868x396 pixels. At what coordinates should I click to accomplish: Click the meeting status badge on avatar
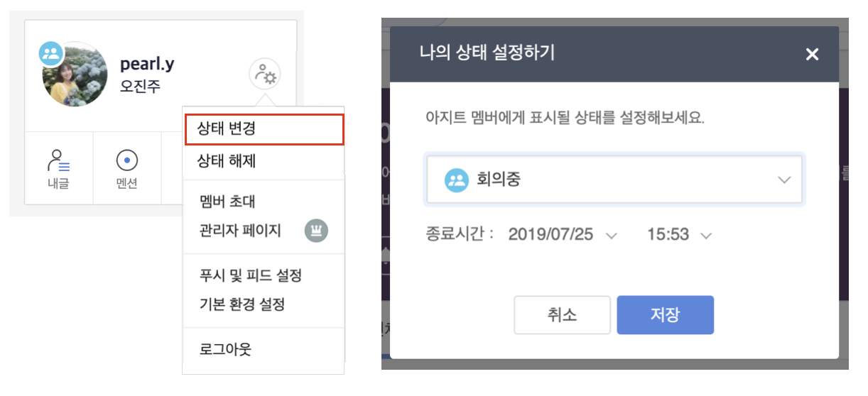coord(51,54)
